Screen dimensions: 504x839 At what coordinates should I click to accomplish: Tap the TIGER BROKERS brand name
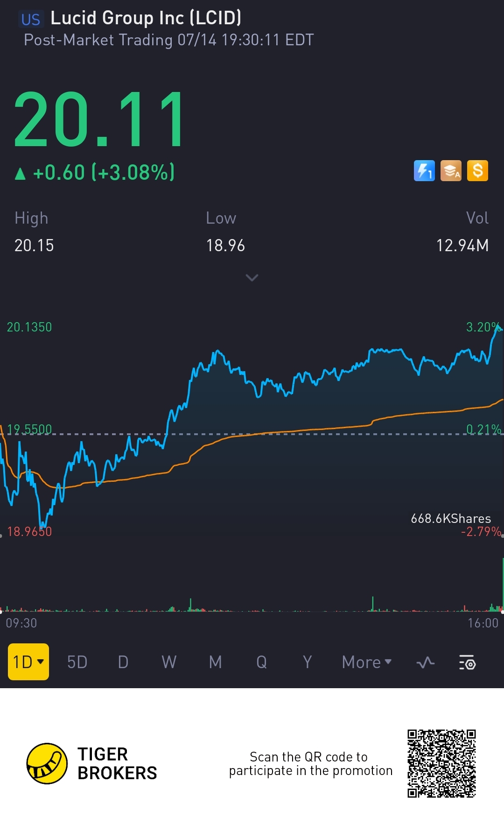(117, 763)
